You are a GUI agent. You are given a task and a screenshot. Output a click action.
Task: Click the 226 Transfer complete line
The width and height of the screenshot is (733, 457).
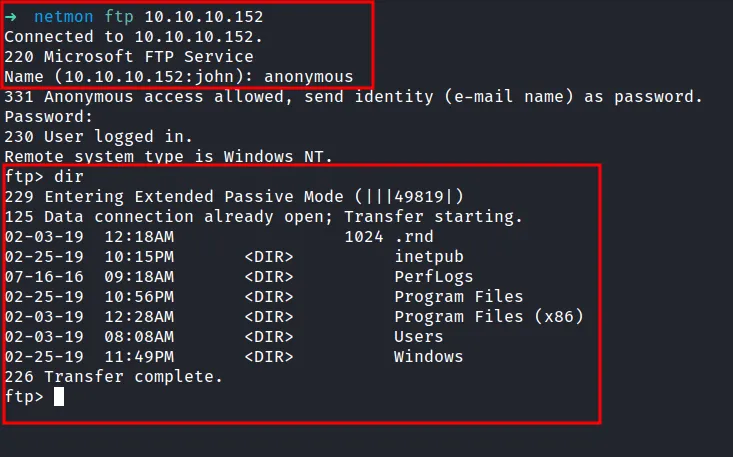pos(114,377)
